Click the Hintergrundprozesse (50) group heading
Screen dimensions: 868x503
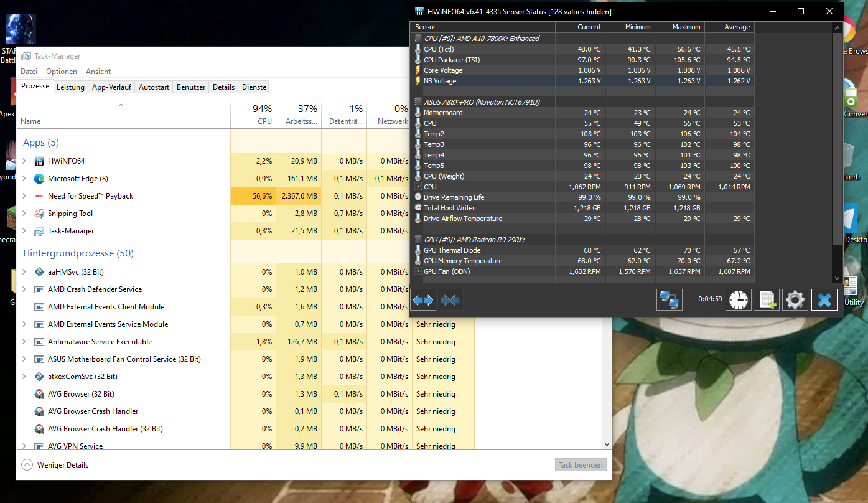[78, 253]
